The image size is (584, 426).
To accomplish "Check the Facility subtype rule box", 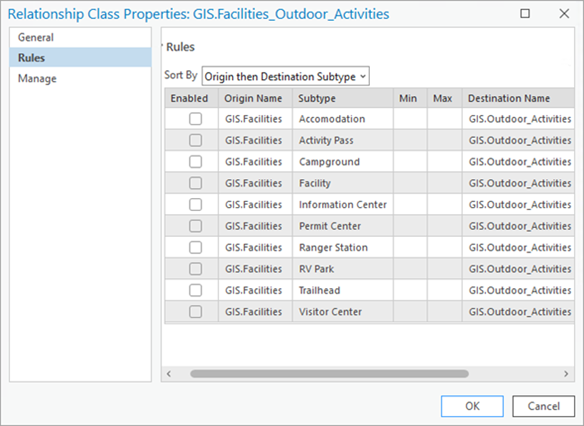I will click(x=196, y=183).
